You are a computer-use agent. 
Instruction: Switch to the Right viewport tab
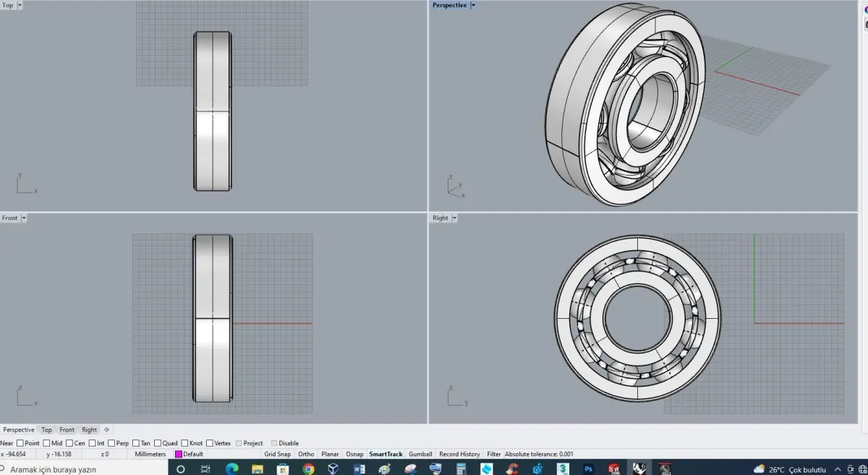[x=89, y=429]
